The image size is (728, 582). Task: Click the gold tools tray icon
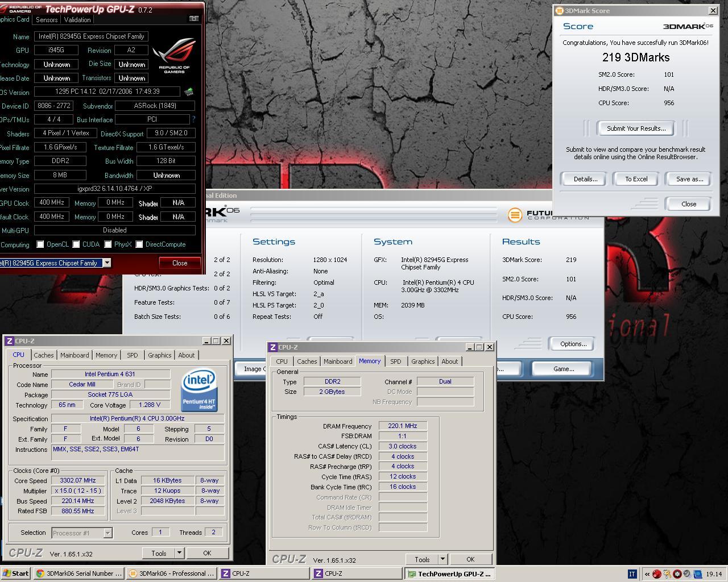coord(667,574)
